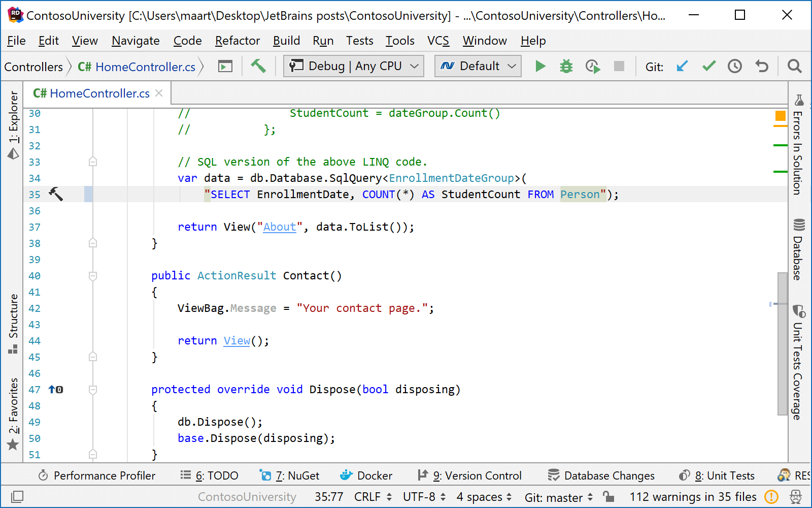Collapse the Dispose method at line 47
Screen dimensions: 812x508
coord(93,390)
